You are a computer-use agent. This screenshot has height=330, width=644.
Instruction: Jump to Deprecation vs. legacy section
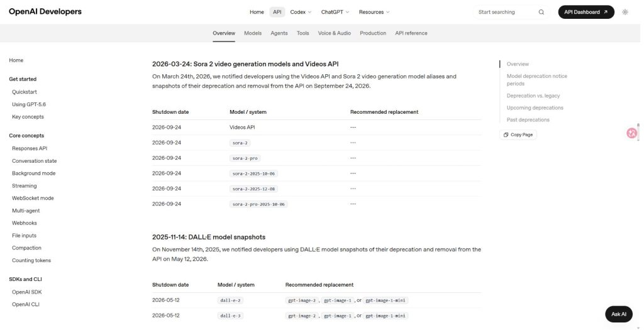coord(533,96)
